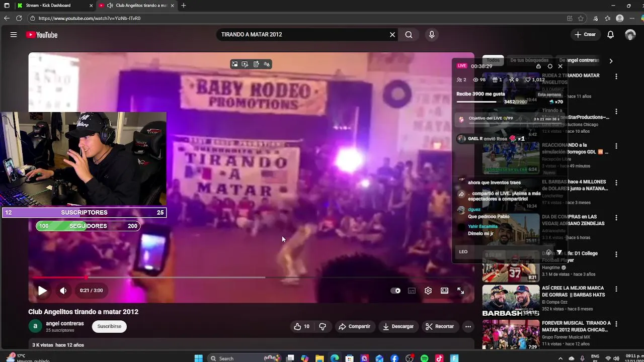Open options for RUDEA 2 TIRANDO MATAR video
644x362 pixels.
616,76
